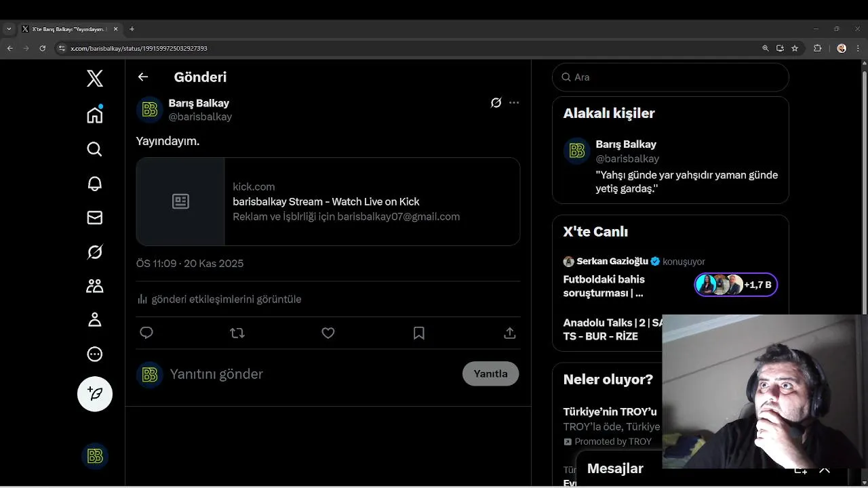Open More circle-dots sidebar icon
Screen dimensions: 868x488
95,354
